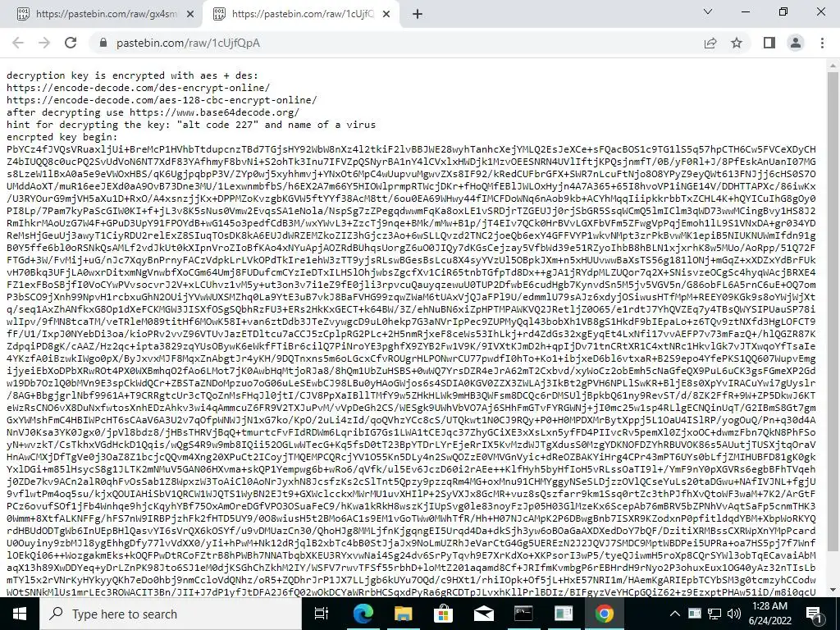The image size is (840, 630).
Task: Expand the tab search chevron
Action: 708,11
